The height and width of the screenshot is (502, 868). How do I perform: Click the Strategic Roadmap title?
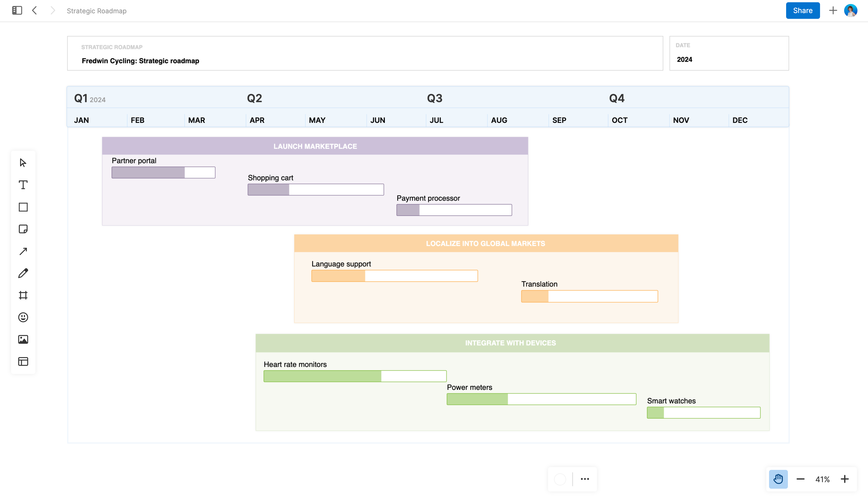pyautogui.click(x=96, y=11)
